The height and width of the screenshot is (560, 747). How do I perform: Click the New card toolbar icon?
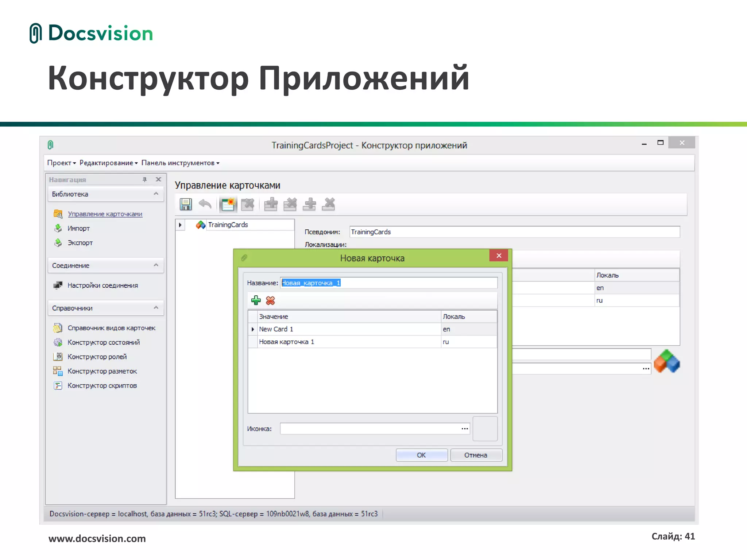point(228,205)
